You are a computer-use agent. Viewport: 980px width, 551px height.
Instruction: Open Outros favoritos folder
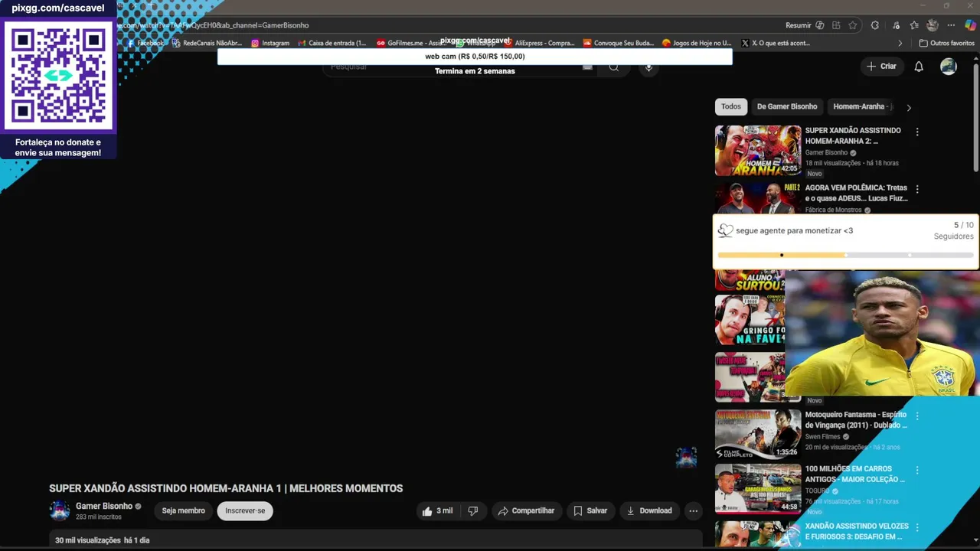[x=946, y=43]
